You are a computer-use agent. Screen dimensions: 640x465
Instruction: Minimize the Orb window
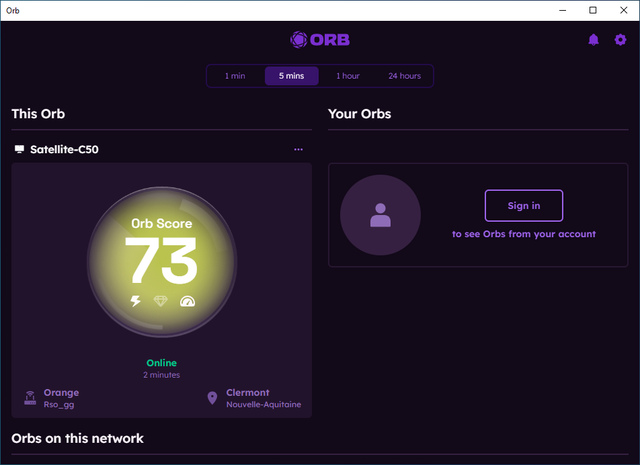562,10
